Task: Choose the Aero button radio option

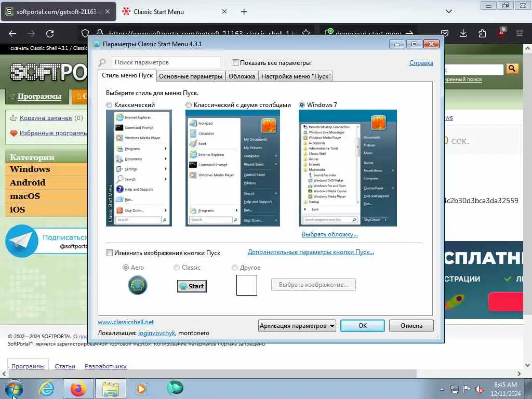Action: click(126, 268)
